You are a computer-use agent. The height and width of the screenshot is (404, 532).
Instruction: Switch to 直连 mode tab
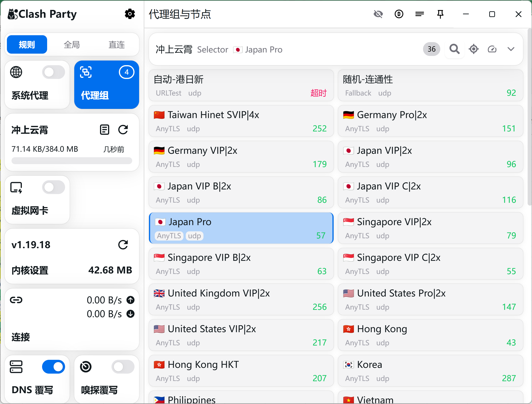coord(117,44)
